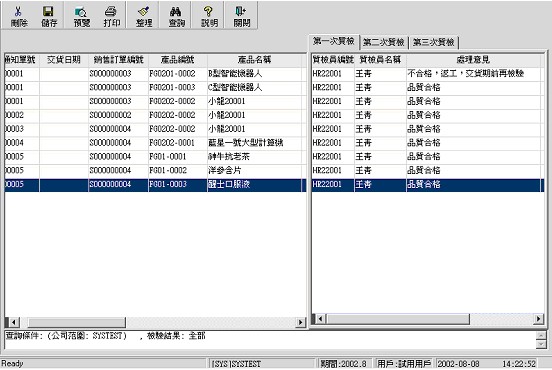Click the 質檢員名稱 column header
552x370 pixels.
[380, 60]
